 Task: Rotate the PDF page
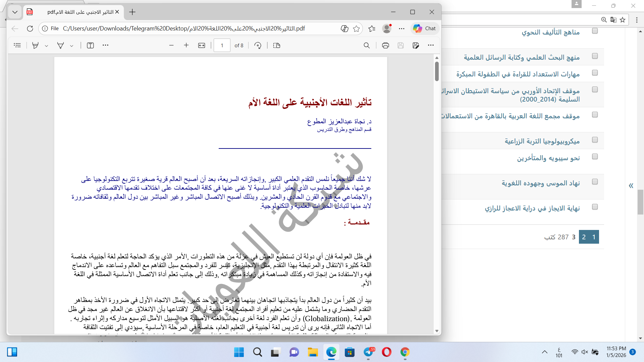[x=258, y=45]
